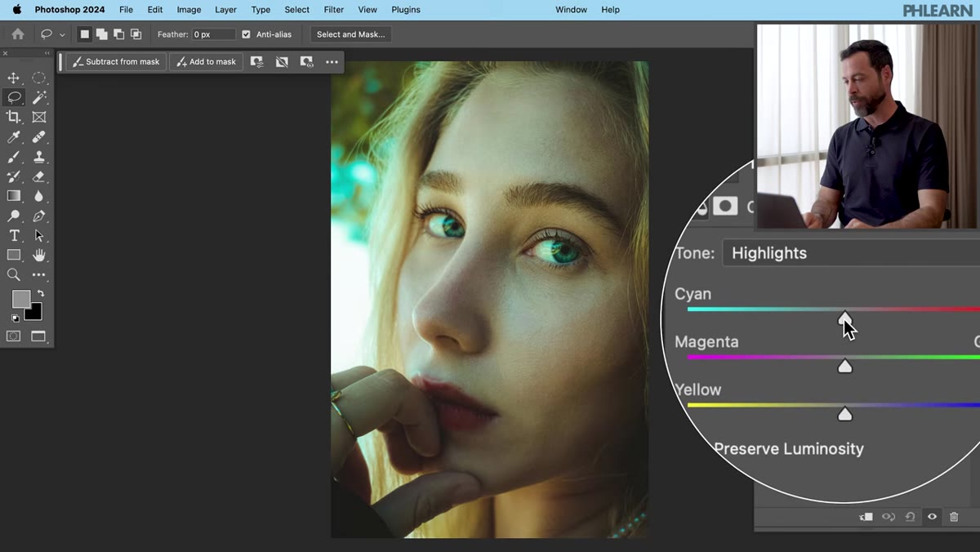980x552 pixels.
Task: Click the foreground color swatch
Action: click(x=20, y=299)
